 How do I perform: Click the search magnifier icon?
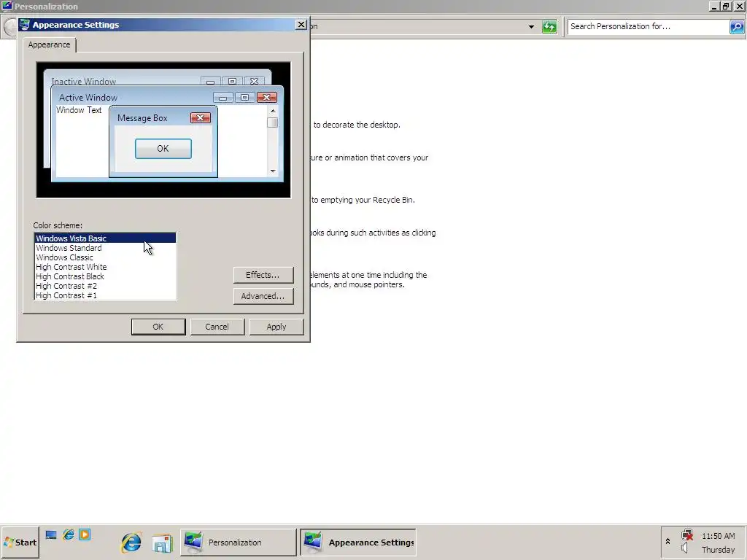[x=737, y=27]
